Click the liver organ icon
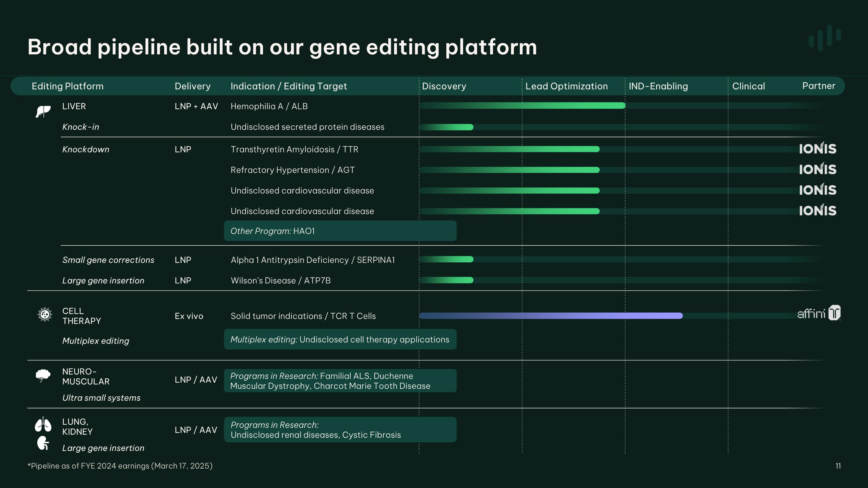 coord(43,111)
